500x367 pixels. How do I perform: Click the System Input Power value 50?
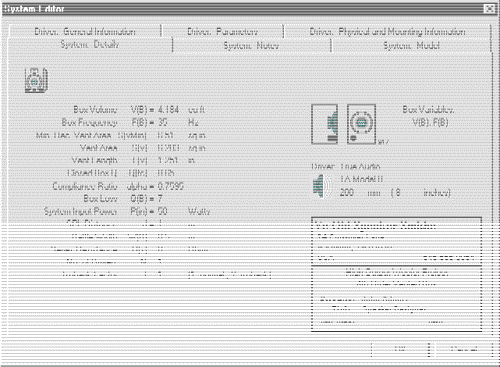click(163, 211)
